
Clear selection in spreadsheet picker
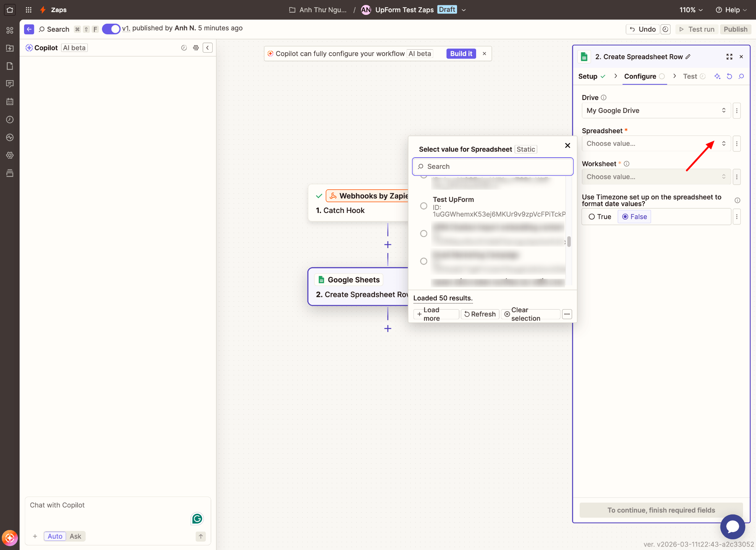[x=530, y=314]
